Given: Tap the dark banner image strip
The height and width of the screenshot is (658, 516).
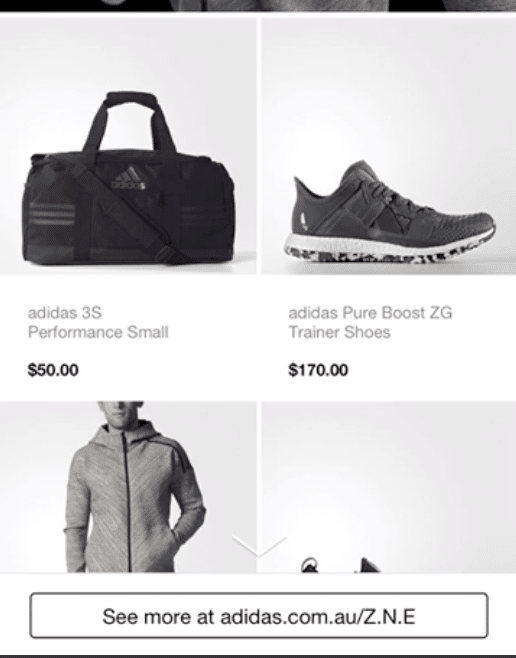Looking at the screenshot, I should (x=258, y=5).
